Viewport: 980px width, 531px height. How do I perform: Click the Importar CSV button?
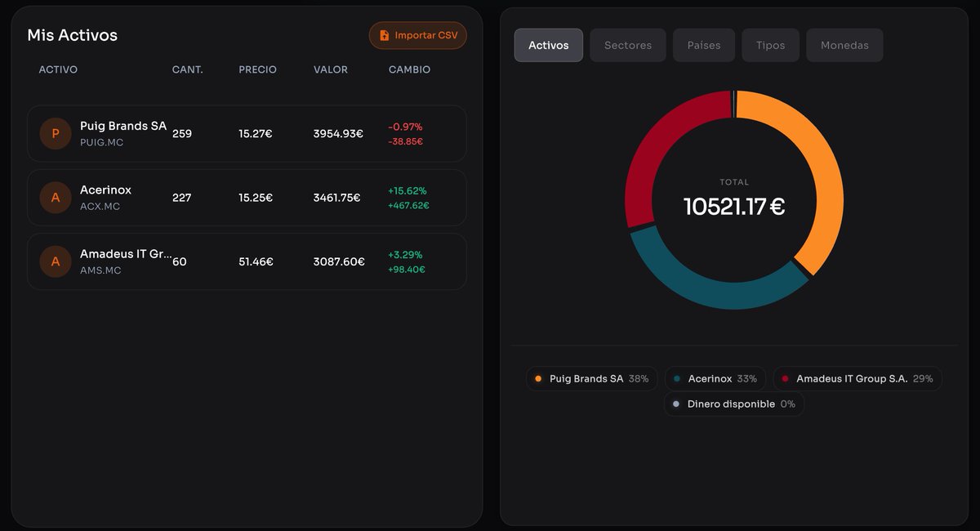417,35
